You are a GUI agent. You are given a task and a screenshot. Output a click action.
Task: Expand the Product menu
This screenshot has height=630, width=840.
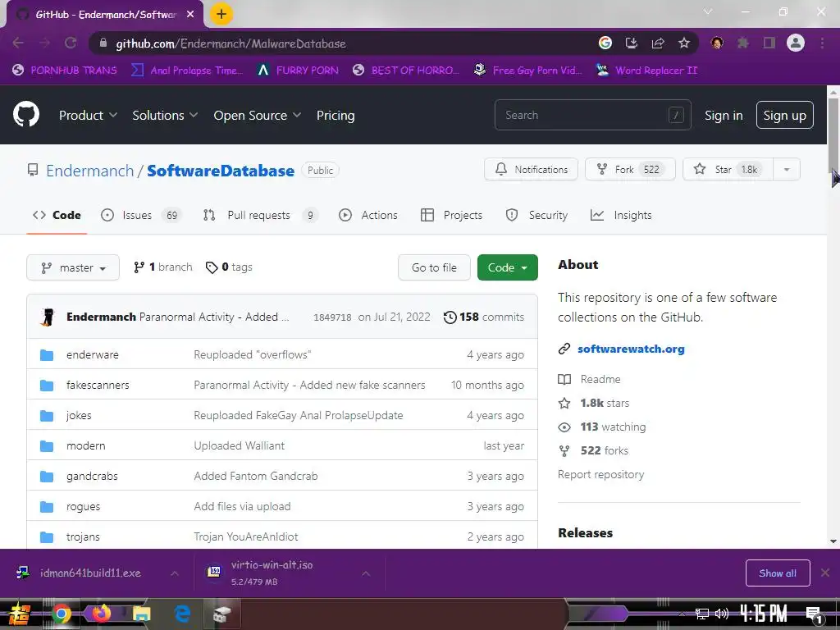[x=88, y=115]
